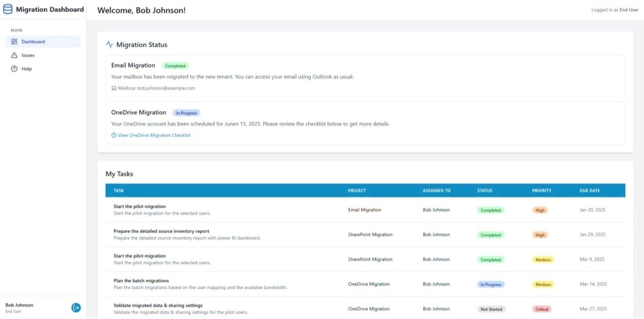Click OneDrive Migration cell in Mar 27 row
The width and height of the screenshot is (644, 319).
coord(369,309)
